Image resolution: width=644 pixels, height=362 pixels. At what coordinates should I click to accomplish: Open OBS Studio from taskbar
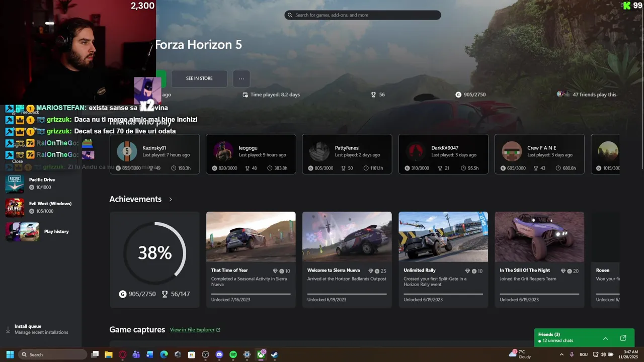pos(205,354)
